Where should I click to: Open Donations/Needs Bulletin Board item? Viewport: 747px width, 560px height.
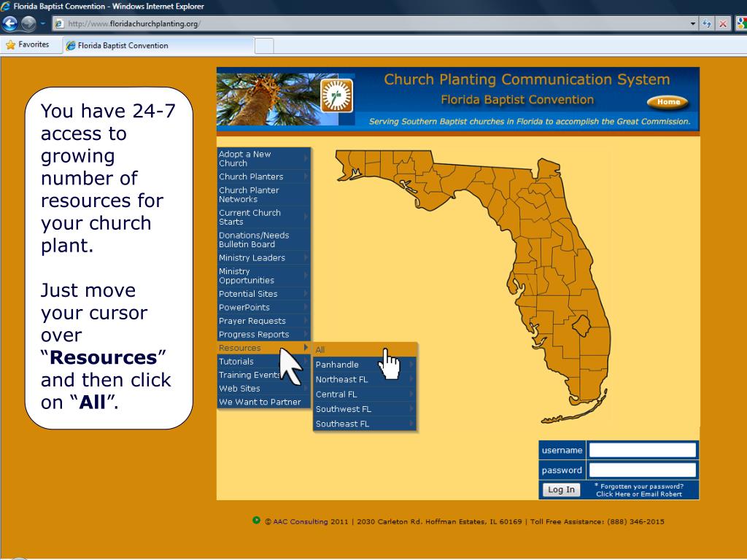263,239
